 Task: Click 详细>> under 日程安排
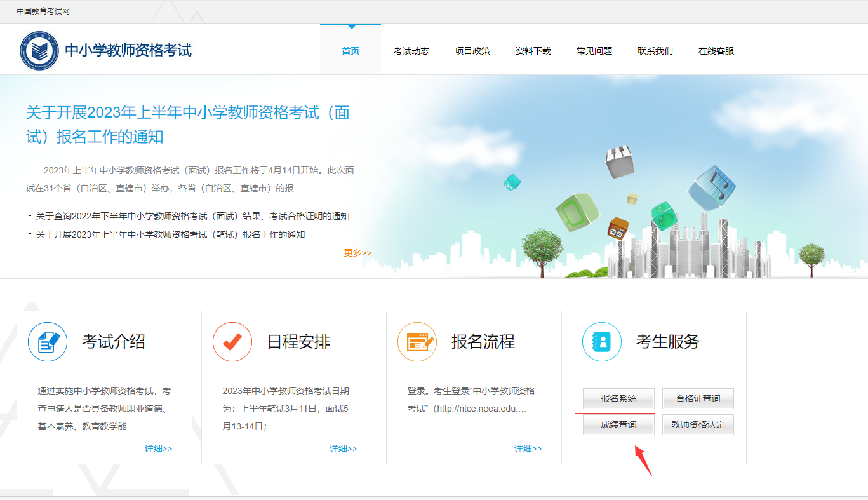pyautogui.click(x=344, y=449)
